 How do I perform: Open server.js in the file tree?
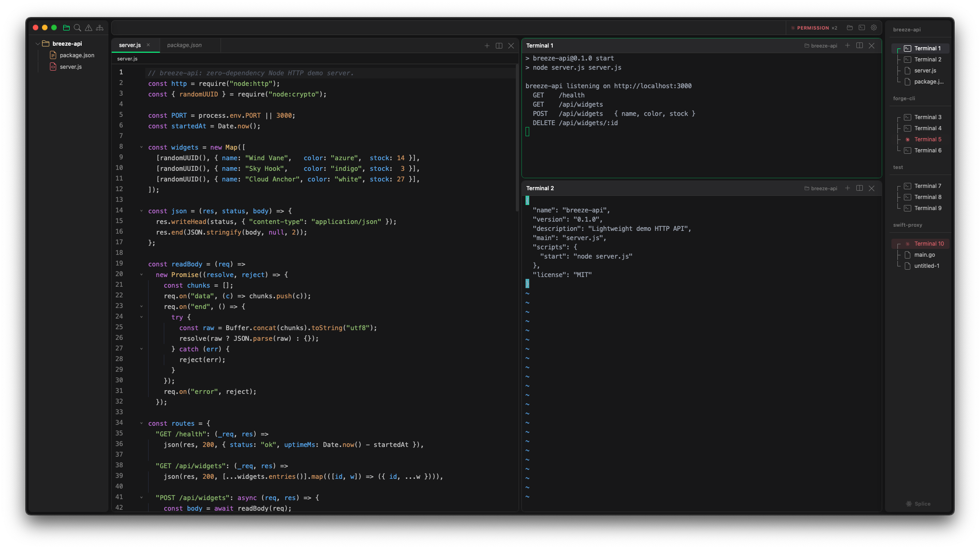(x=66, y=67)
